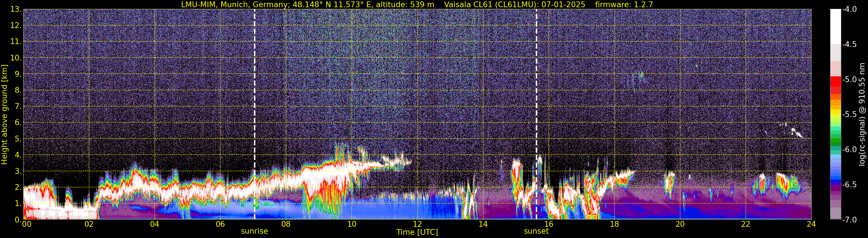Click the '24' time axis tick label
This screenshot has width=868, height=238.
point(811,224)
